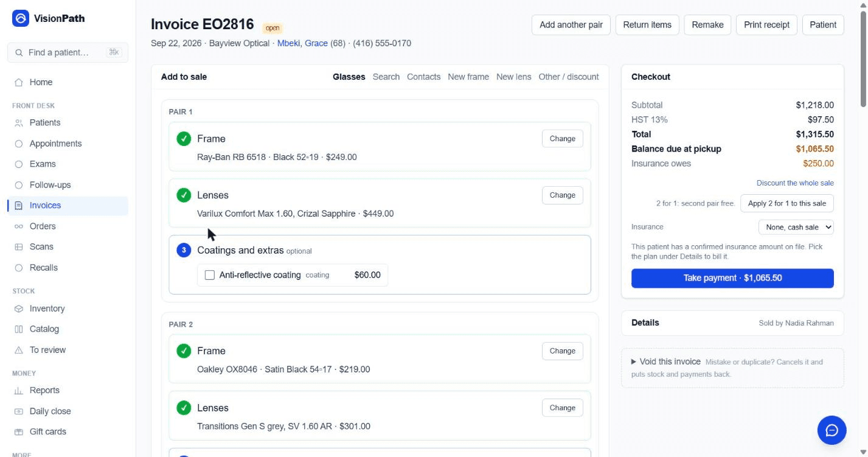Switch to the Contacts tab
868x457 pixels.
pos(423,77)
